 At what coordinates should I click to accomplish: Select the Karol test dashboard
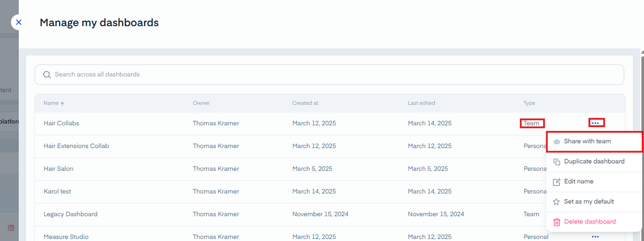coord(57,191)
